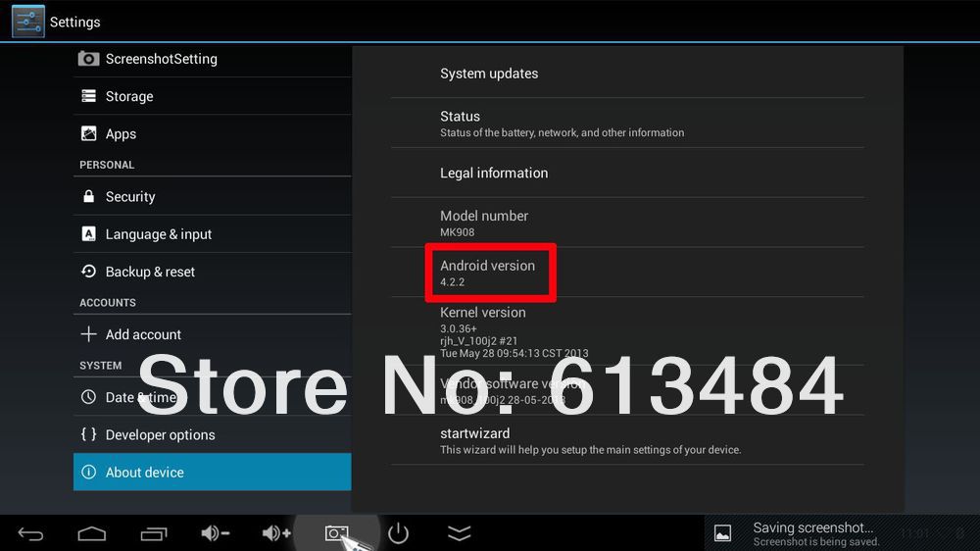Image resolution: width=980 pixels, height=551 pixels.
Task: Select Add account option
Action: pyautogui.click(x=212, y=334)
